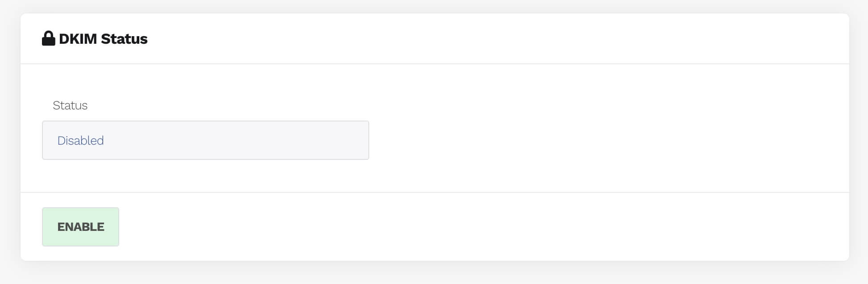
Task: Turn on DKIM signing via ENABLE
Action: pos(80,227)
